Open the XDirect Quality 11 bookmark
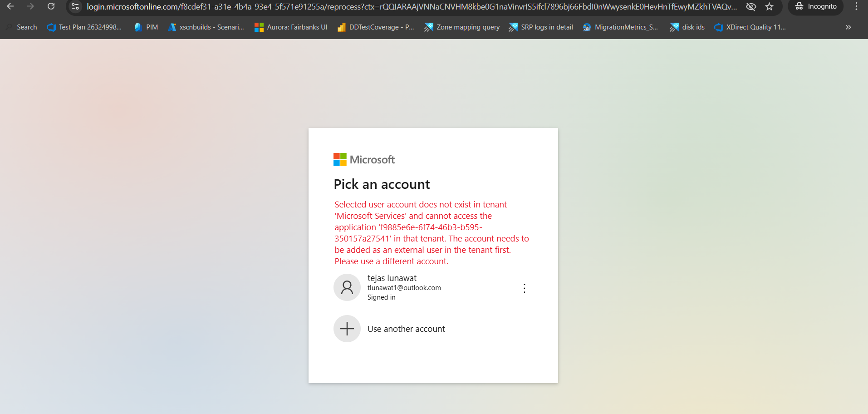This screenshot has width=868, height=414. [x=750, y=27]
